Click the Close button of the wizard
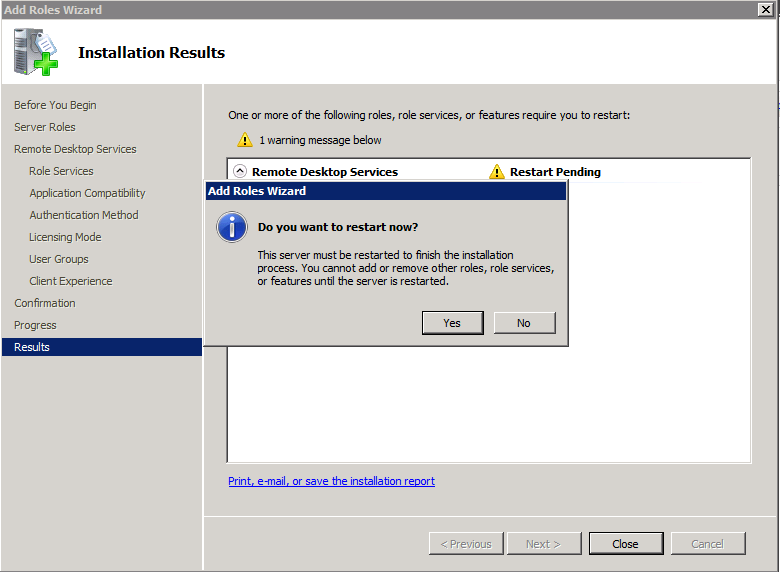 (x=626, y=544)
